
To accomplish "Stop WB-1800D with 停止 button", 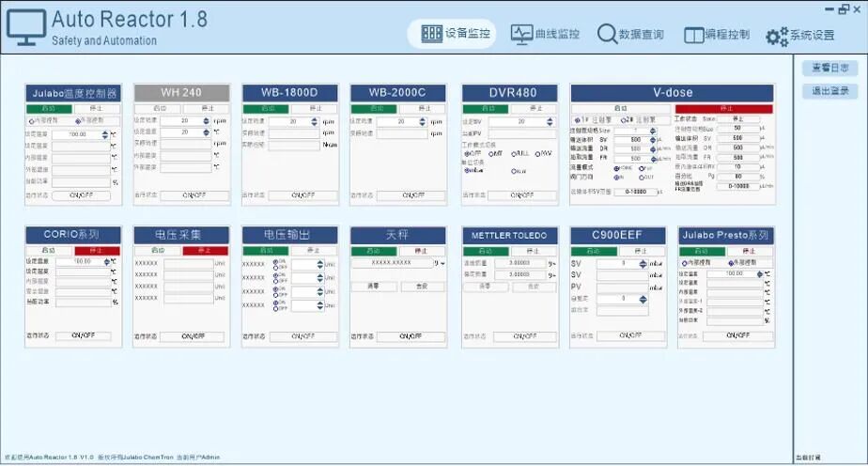I will (315, 108).
